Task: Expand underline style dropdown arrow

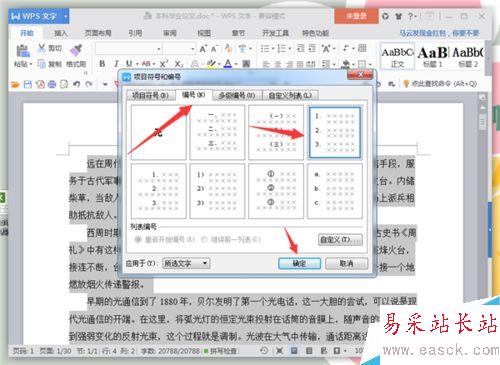Action: coord(136,64)
